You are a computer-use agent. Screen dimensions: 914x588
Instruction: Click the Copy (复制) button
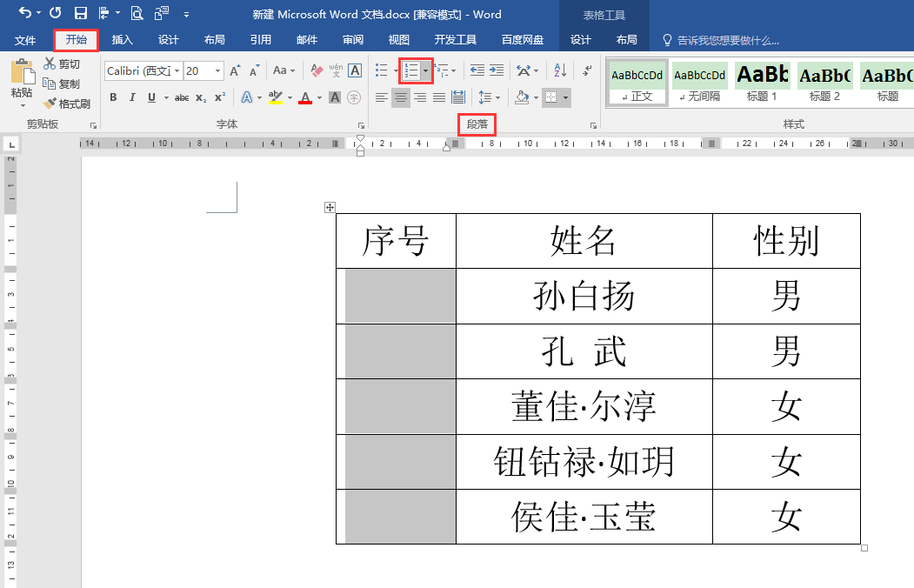click(x=61, y=84)
